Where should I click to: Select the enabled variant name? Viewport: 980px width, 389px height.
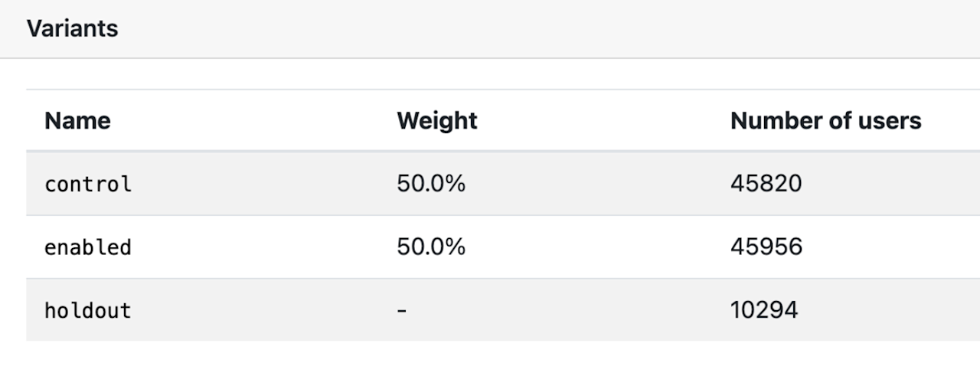point(88,247)
